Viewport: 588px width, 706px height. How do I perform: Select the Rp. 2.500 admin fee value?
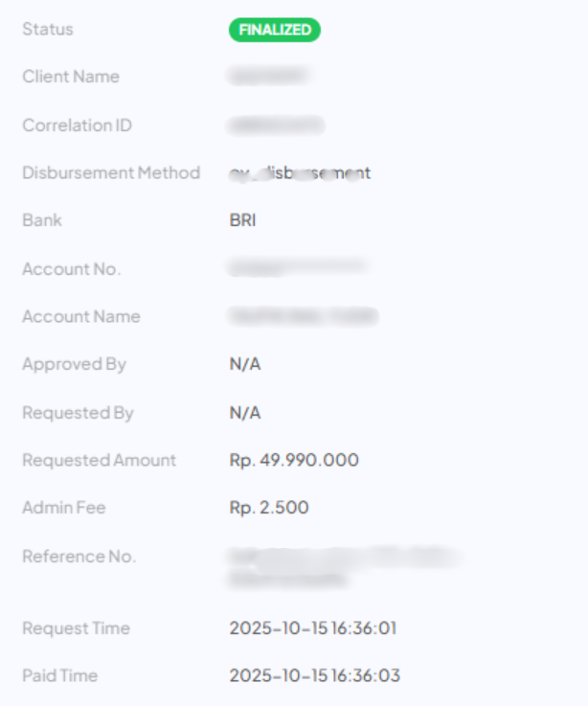click(x=269, y=508)
